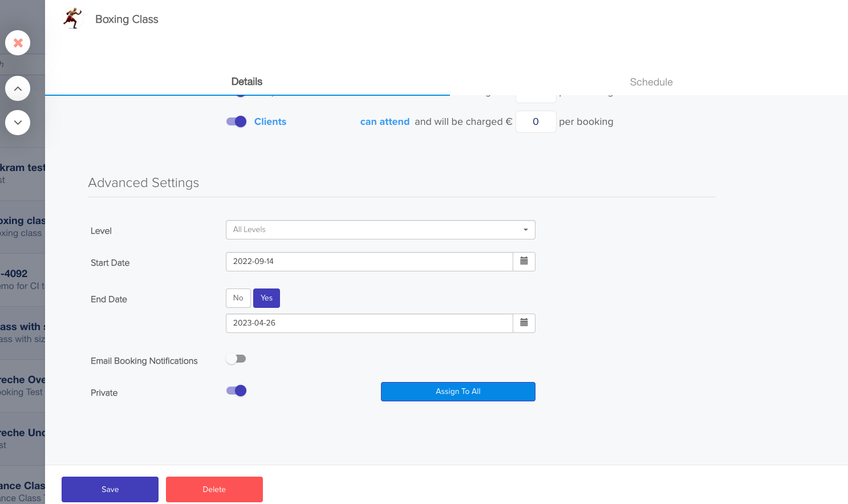The image size is (848, 504).
Task: Expand the Level dropdown arrow
Action: (x=525, y=230)
